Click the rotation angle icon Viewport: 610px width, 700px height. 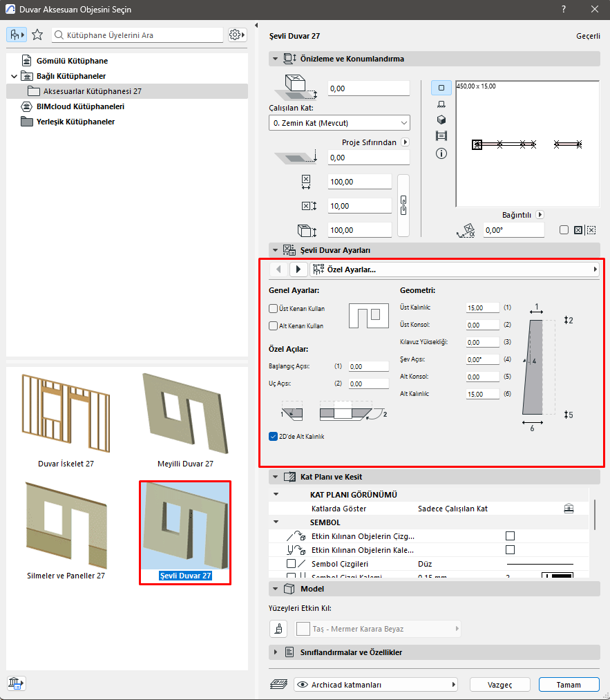[x=466, y=230]
